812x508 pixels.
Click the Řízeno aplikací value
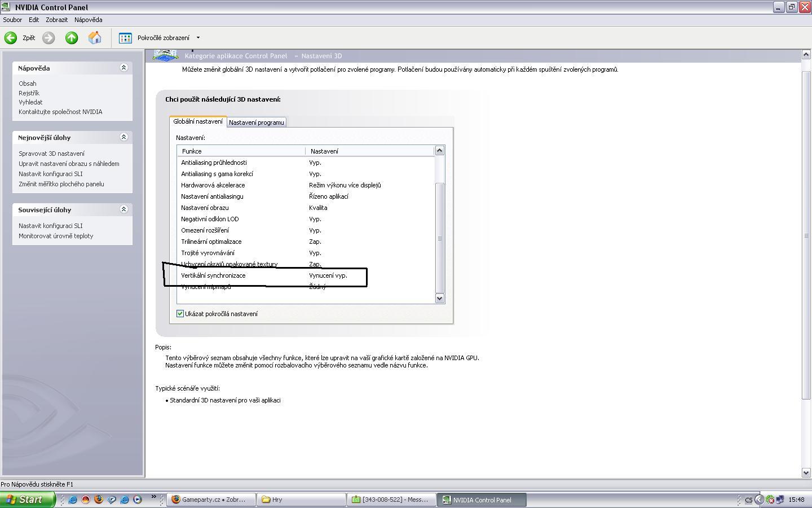(x=329, y=196)
